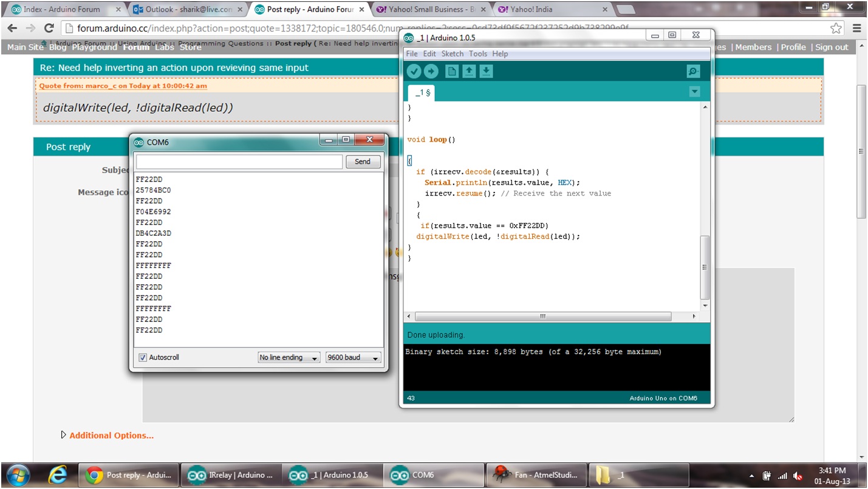Screen dimensions: 868x489
Task: Click the Send button in COM6
Action: tap(363, 162)
